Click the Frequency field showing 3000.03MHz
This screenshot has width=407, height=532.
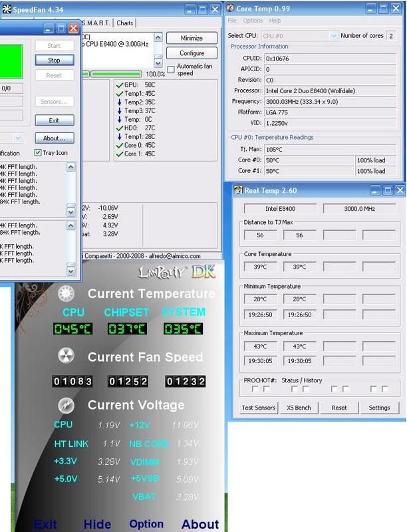pos(330,102)
